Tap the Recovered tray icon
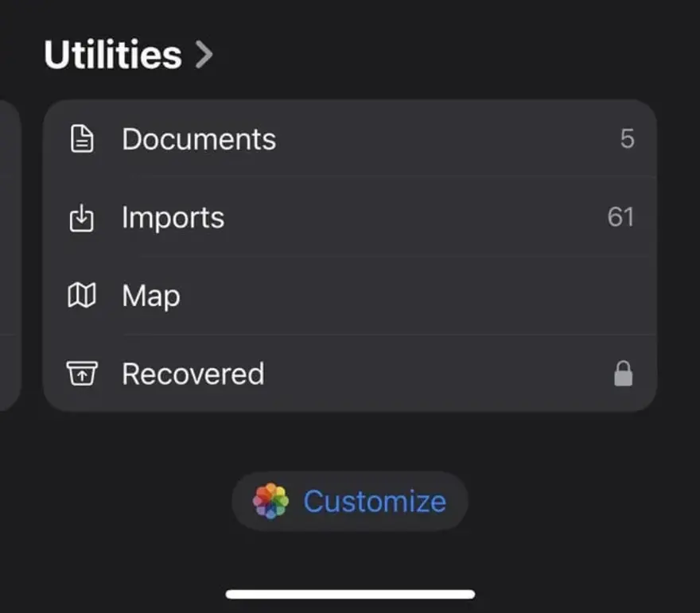The image size is (700, 613). pyautogui.click(x=80, y=373)
